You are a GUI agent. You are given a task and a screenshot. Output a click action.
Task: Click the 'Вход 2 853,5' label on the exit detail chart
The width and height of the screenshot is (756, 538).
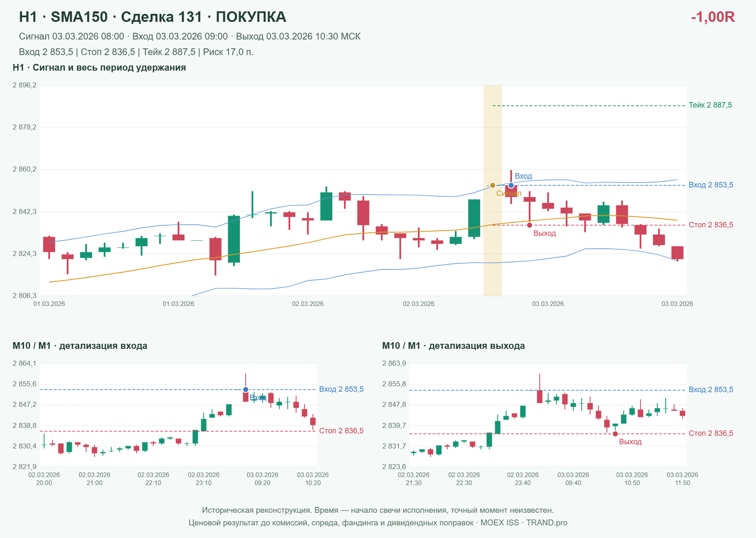(711, 390)
